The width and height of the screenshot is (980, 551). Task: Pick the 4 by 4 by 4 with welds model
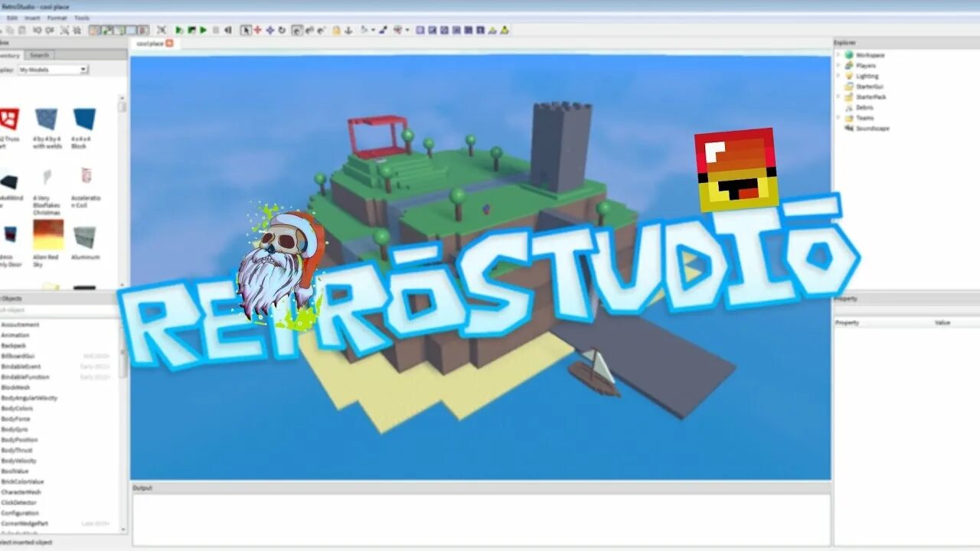[x=46, y=119]
